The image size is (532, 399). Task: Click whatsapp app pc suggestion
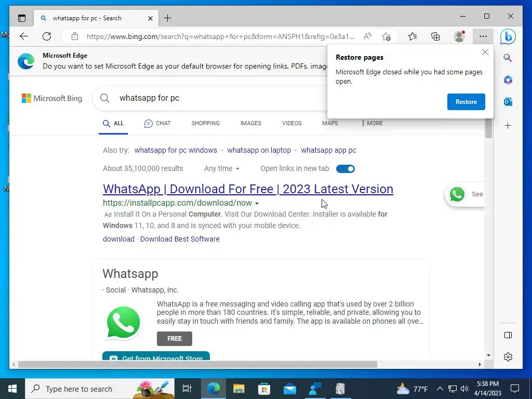pyautogui.click(x=328, y=150)
